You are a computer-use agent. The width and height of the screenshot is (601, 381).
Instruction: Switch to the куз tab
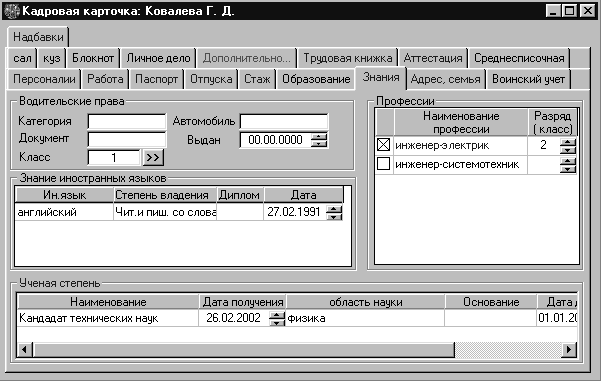[51, 58]
